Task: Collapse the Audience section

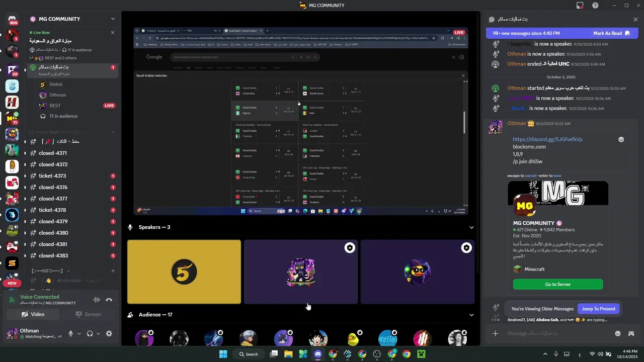Action: (471, 315)
